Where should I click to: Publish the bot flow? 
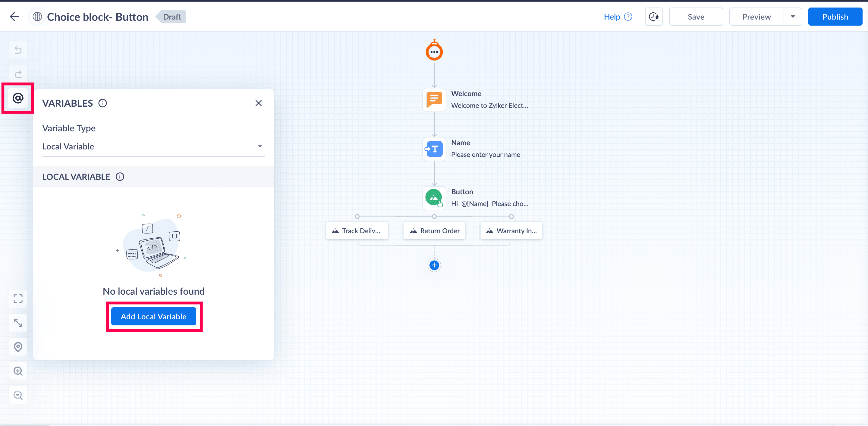[x=835, y=17]
